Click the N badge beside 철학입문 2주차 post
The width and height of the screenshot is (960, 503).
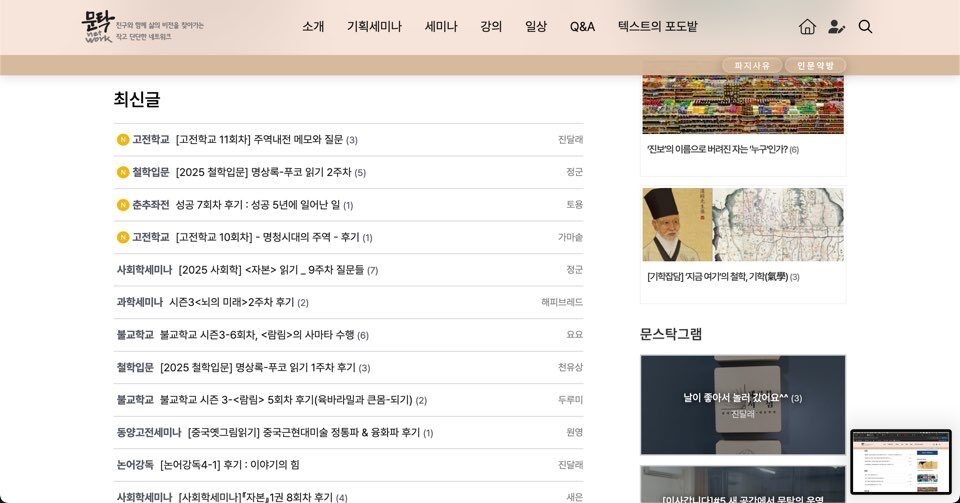pyautogui.click(x=123, y=172)
